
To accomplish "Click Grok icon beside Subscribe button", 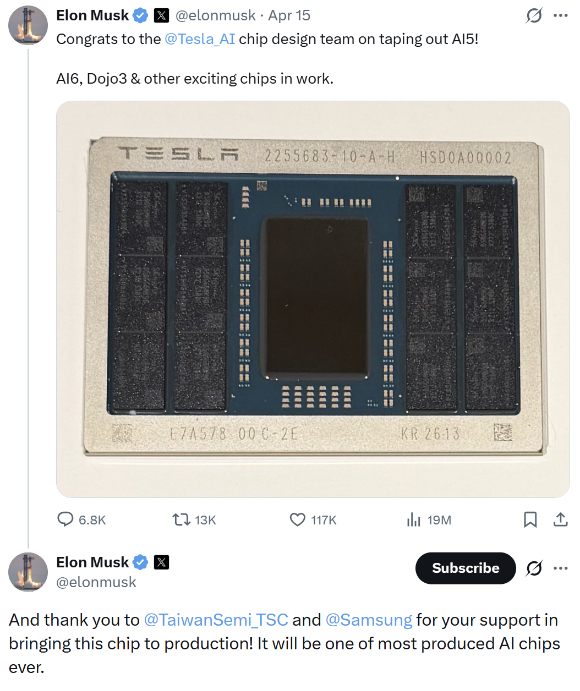I will tap(534, 568).
